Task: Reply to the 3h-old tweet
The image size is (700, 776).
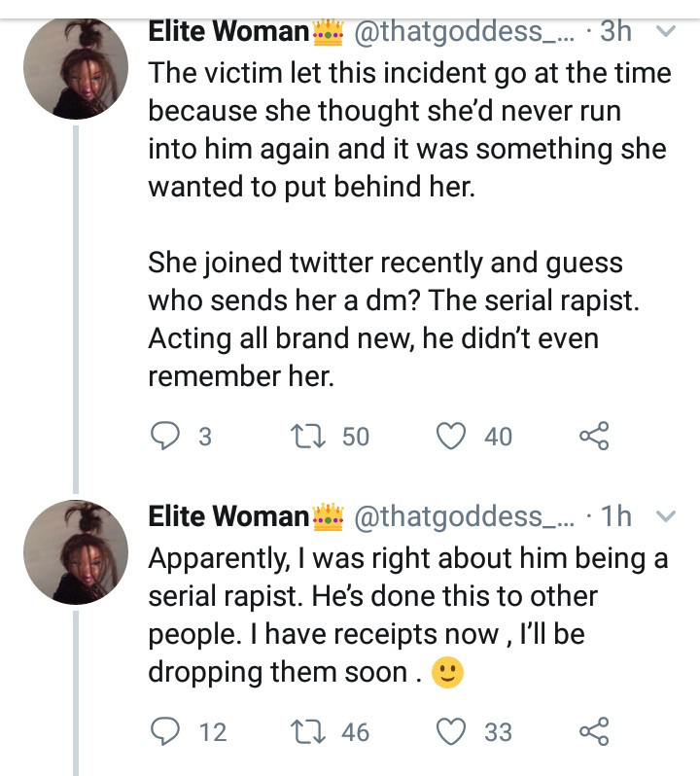Action: 166,437
